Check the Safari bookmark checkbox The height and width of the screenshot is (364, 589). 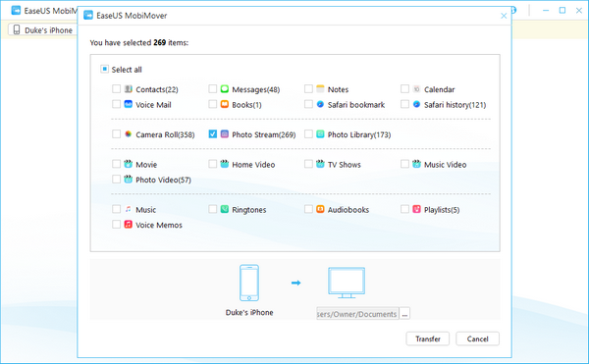click(x=308, y=104)
